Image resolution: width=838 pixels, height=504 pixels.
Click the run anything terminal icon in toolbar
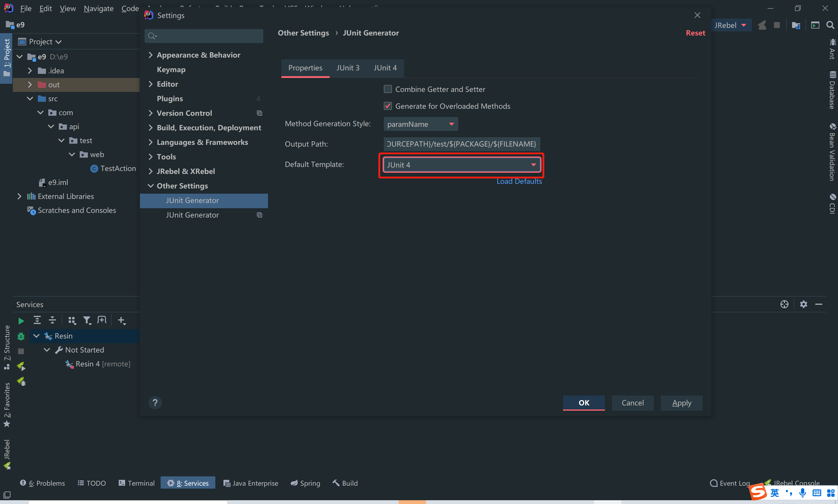[x=815, y=25]
